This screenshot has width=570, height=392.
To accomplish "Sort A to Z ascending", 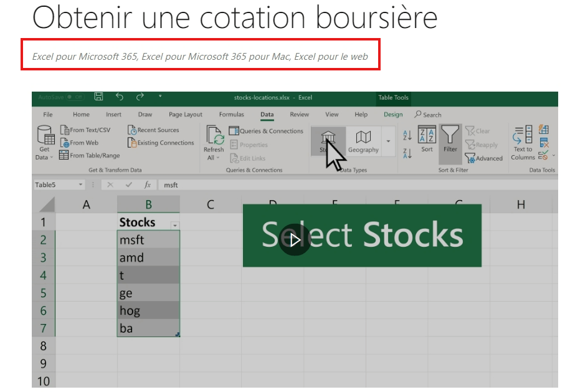I will [407, 136].
